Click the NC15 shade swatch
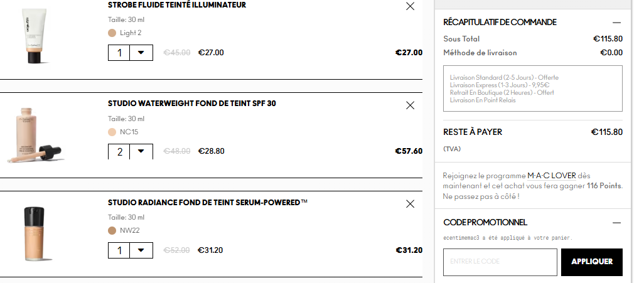This screenshot has height=283, width=644. pyautogui.click(x=112, y=132)
